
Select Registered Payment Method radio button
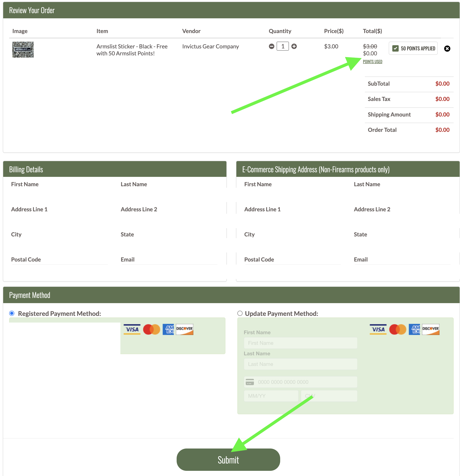pyautogui.click(x=12, y=313)
